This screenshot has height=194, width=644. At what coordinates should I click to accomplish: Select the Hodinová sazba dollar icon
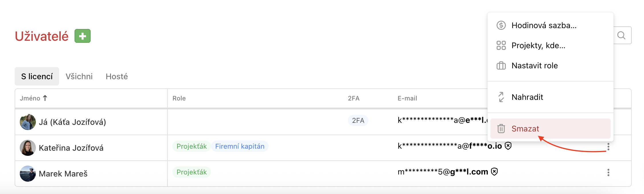500,26
